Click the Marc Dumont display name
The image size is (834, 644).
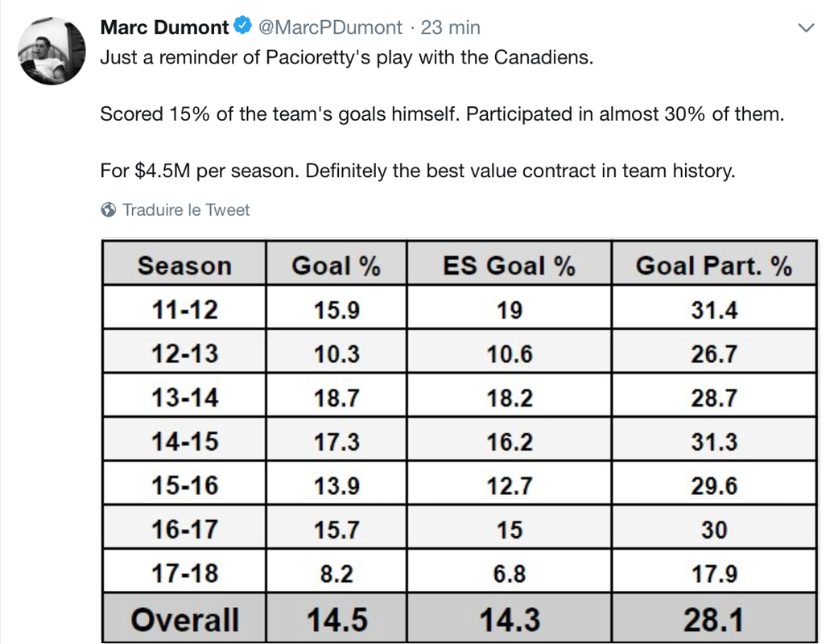[164, 27]
